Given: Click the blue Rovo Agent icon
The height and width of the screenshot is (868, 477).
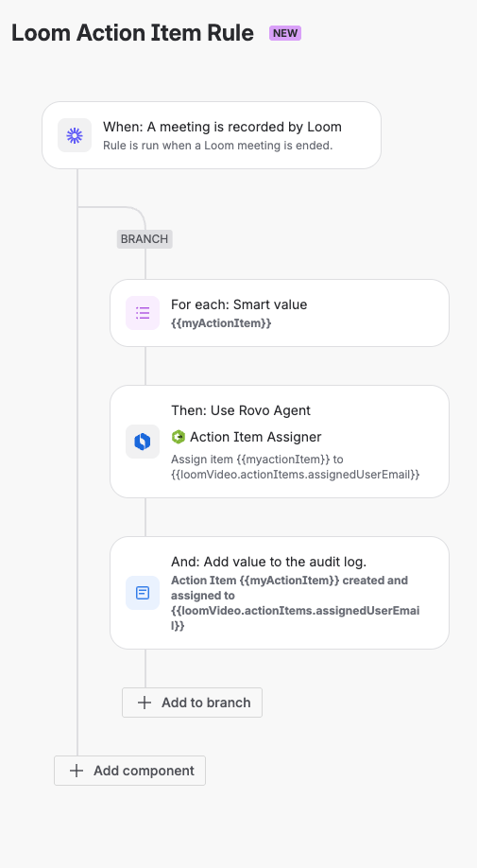Looking at the screenshot, I should [143, 442].
